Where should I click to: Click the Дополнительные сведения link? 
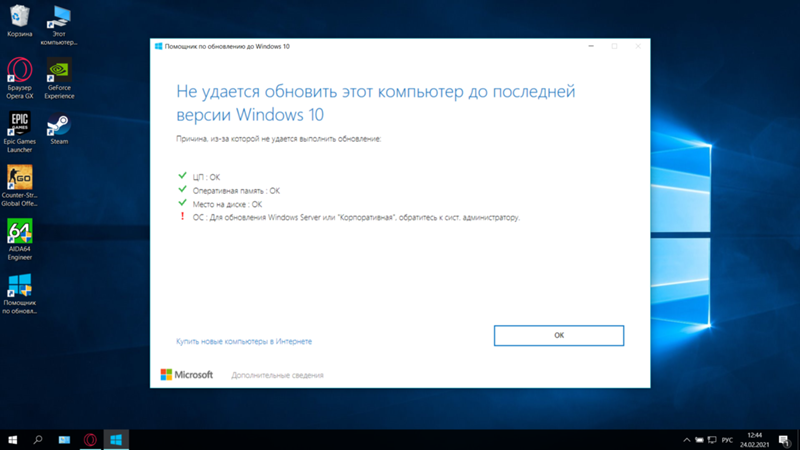[277, 375]
